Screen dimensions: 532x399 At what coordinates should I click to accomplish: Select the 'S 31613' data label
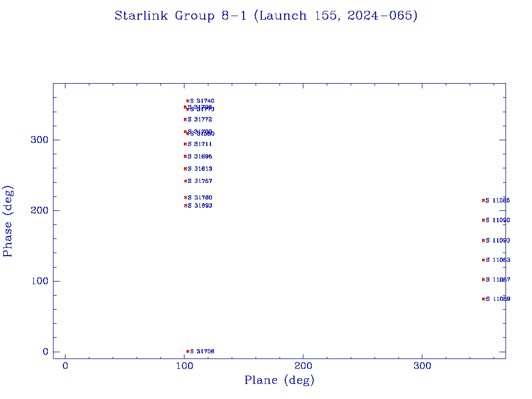(200, 169)
